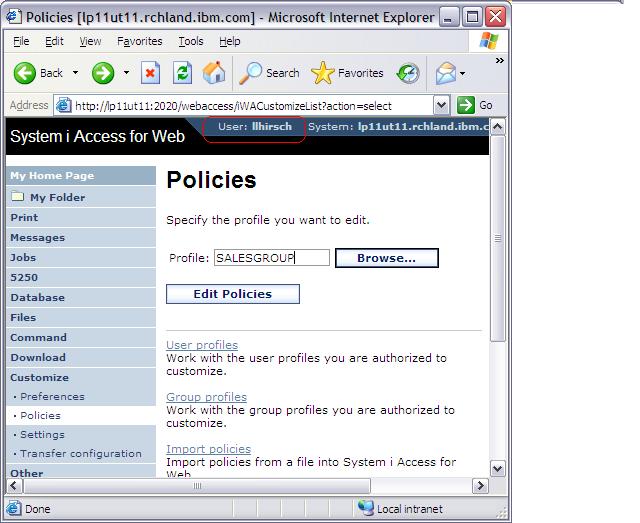The width and height of the screenshot is (640, 523).
Task: Open Print in the sidebar
Action: click(81, 217)
